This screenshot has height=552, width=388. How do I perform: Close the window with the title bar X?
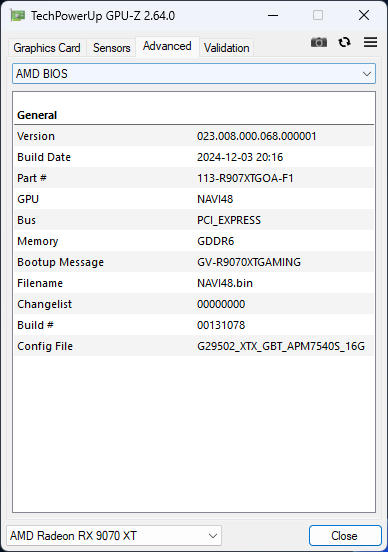(364, 15)
